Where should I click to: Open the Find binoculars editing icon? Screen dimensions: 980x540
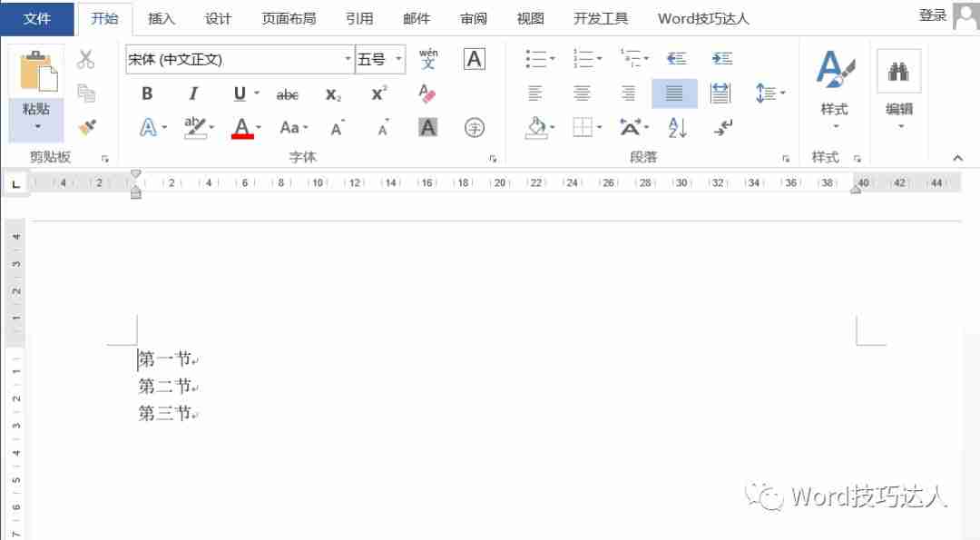coord(898,71)
